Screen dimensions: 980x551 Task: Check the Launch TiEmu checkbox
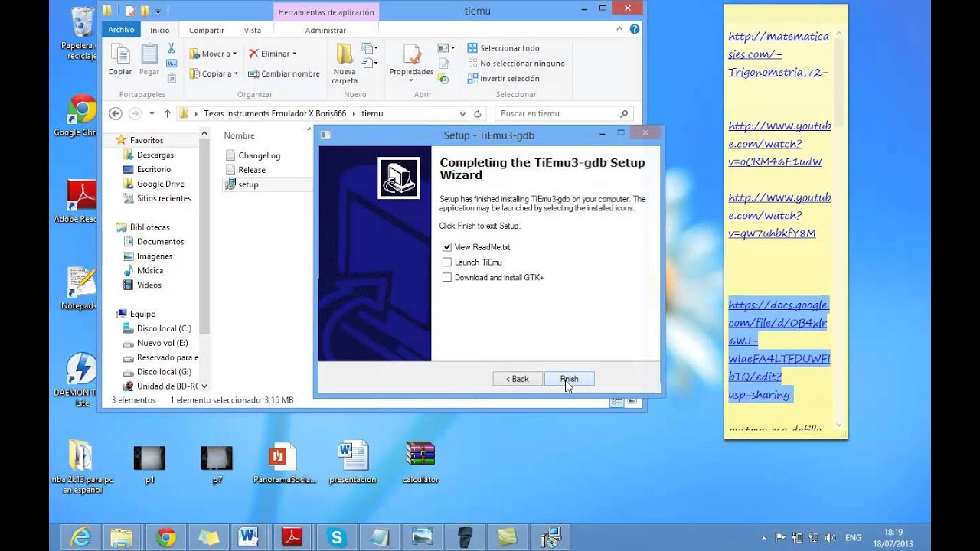[x=447, y=262]
